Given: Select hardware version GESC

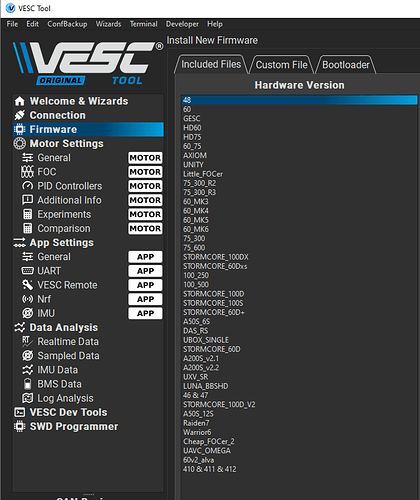Looking at the screenshot, I should (x=299, y=118).
